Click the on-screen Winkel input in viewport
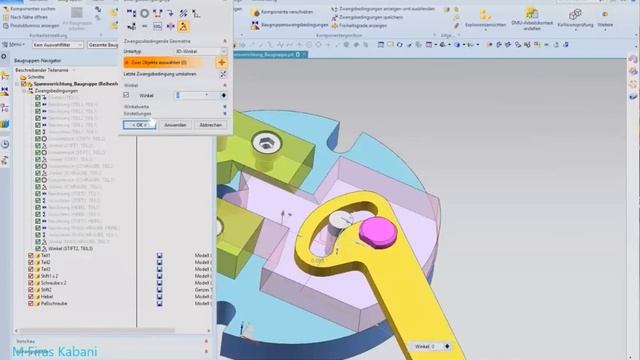Screen dimensions: 640x360 click(430, 347)
